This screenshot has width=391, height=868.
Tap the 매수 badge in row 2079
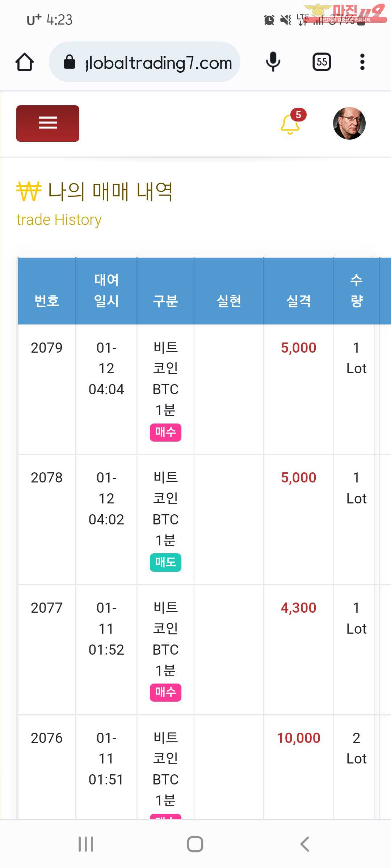point(165,432)
